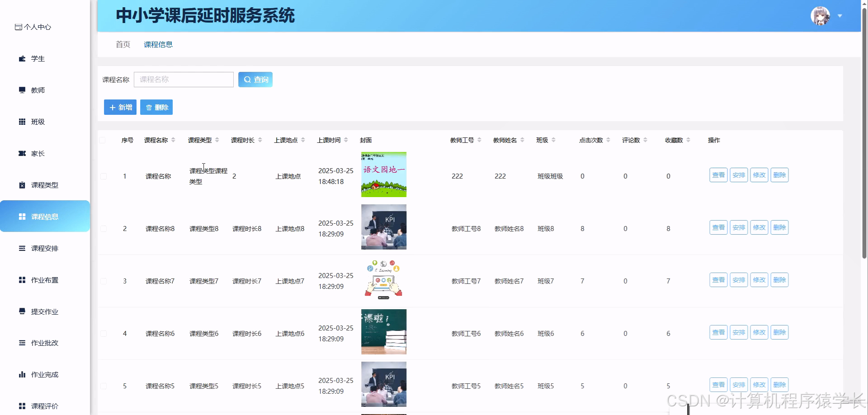The width and height of the screenshot is (868, 415).
Task: Check the select-all checkbox in table header
Action: [103, 140]
